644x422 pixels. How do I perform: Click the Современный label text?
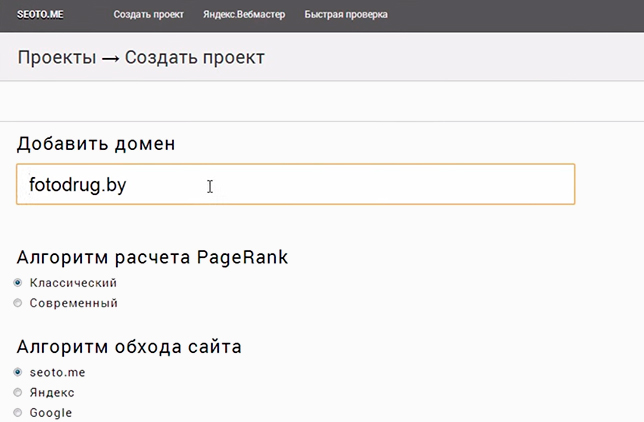point(74,303)
